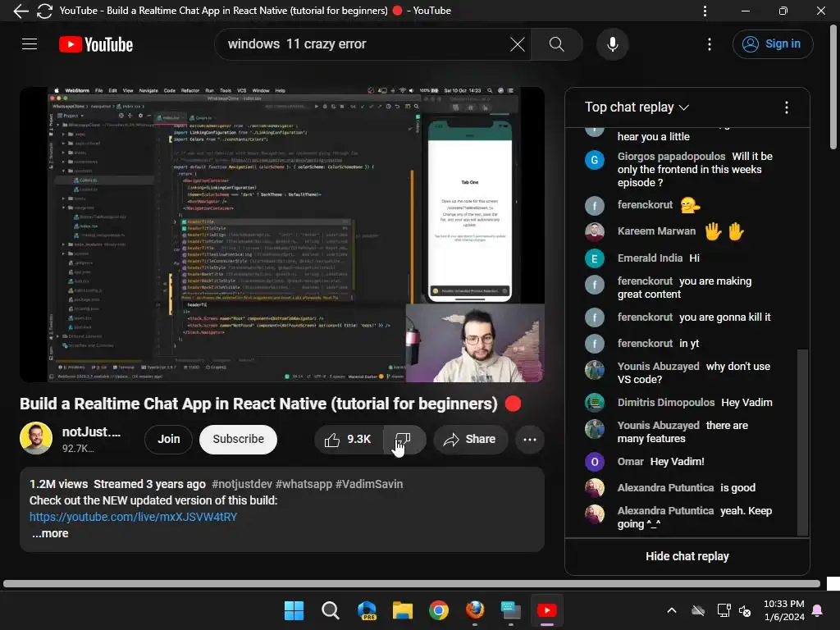The width and height of the screenshot is (840, 630).
Task: Open the cloud sync tray icon
Action: point(697,610)
